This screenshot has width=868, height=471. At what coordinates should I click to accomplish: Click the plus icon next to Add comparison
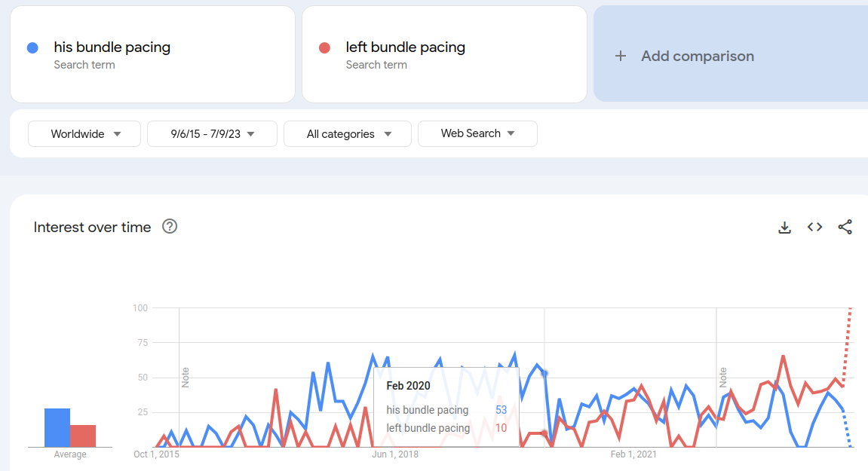click(620, 55)
